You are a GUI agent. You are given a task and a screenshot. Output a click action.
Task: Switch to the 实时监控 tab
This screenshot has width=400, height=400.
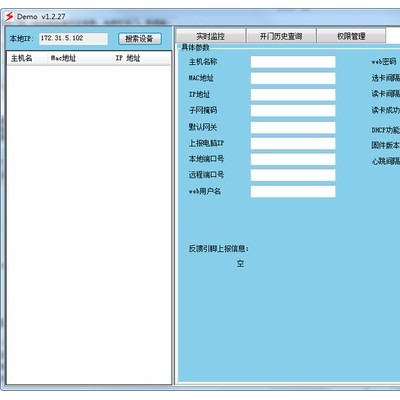(210, 36)
